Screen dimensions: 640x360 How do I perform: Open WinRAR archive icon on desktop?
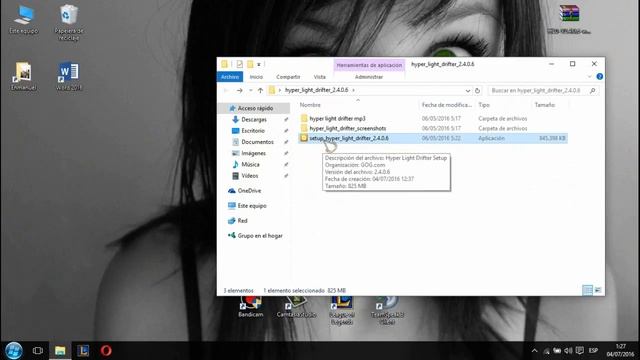(569, 19)
